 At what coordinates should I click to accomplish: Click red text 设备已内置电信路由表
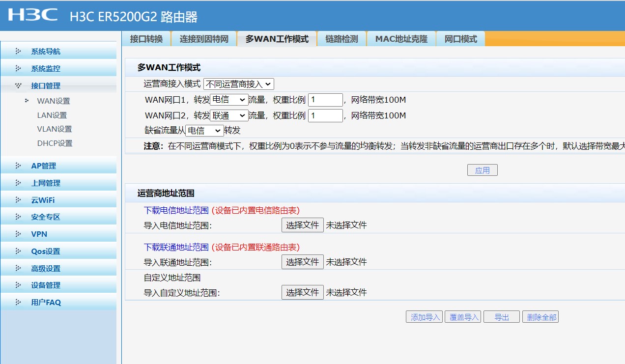point(256,210)
